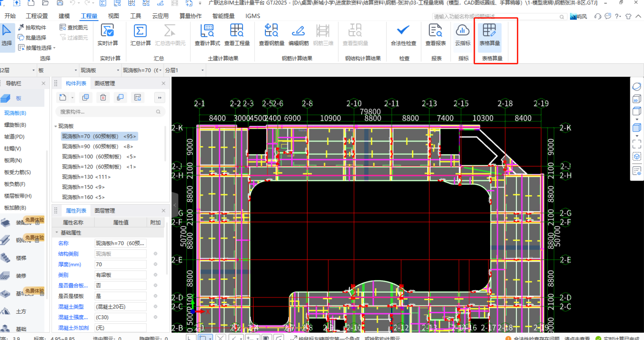Image resolution: width=644 pixels, height=340 pixels.
Task: Click save icon in quick access toolbar
Action: click(60, 3)
